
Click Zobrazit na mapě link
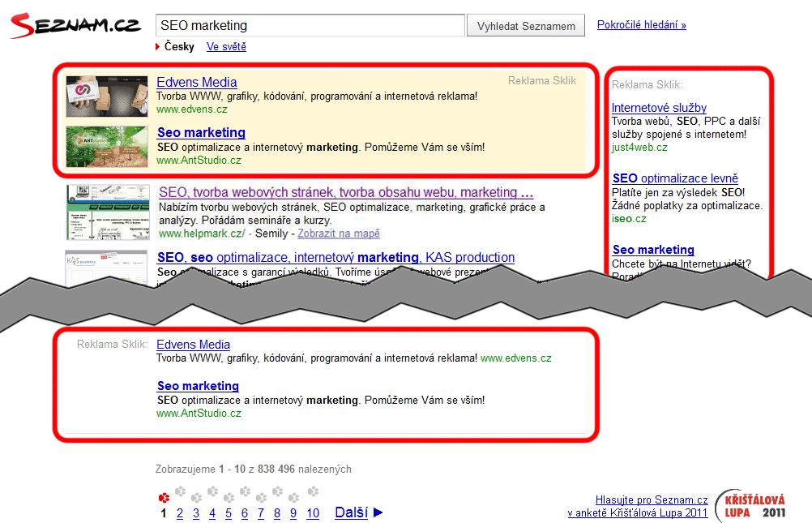tap(339, 234)
